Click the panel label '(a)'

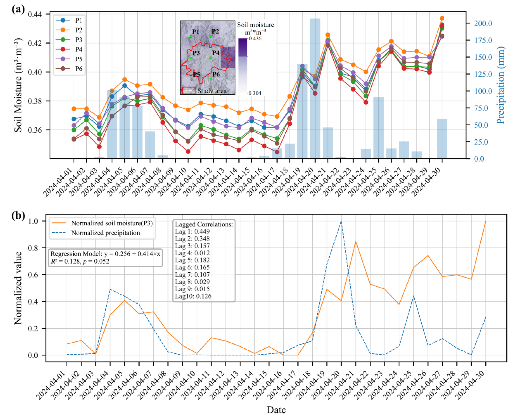pyautogui.click(x=18, y=9)
